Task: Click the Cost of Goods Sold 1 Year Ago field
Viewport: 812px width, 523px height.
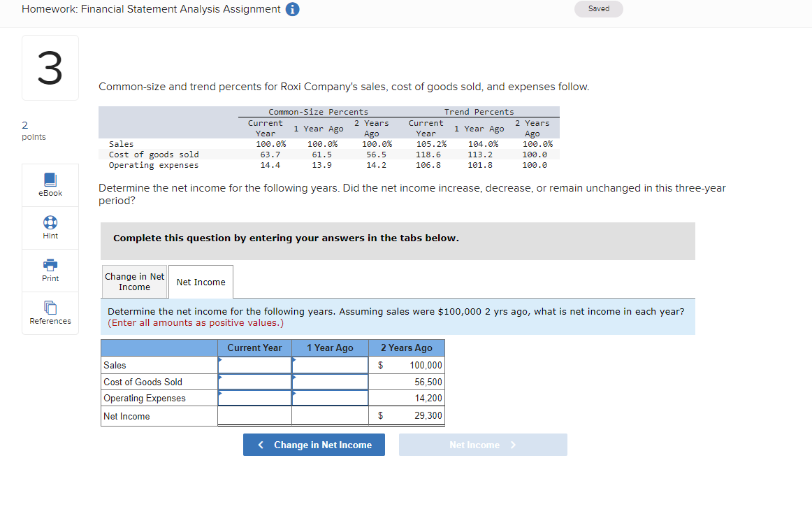Action: tap(330, 381)
